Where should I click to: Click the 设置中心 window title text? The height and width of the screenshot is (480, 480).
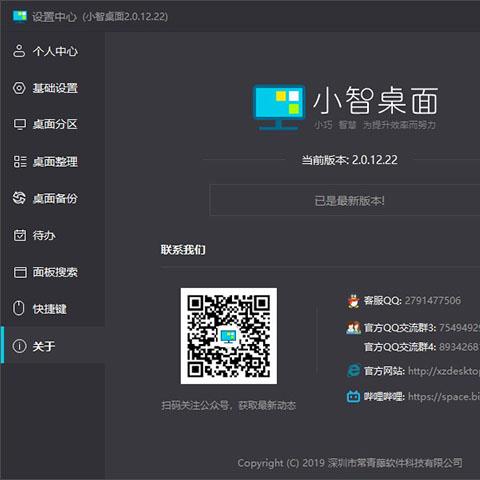coord(55,16)
